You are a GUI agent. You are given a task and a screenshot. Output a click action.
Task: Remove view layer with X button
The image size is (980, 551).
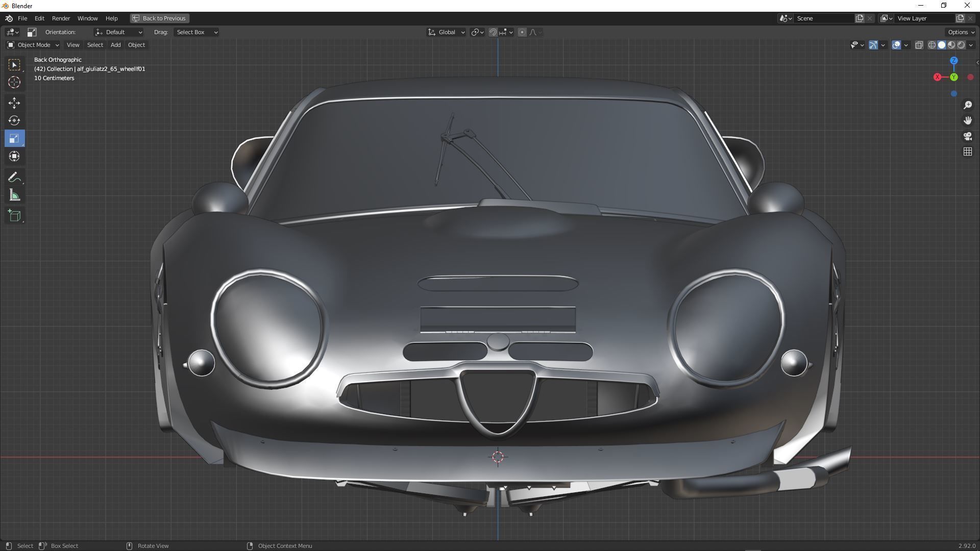tap(971, 18)
